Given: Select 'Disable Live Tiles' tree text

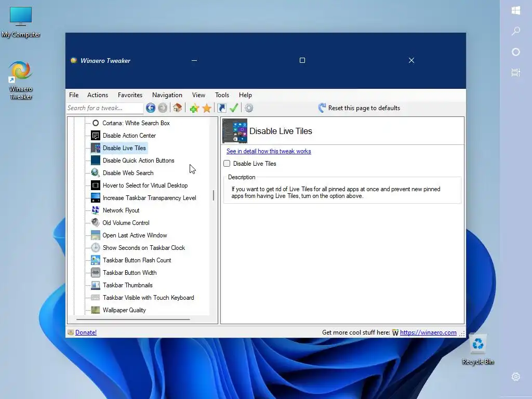Looking at the screenshot, I should (x=124, y=148).
